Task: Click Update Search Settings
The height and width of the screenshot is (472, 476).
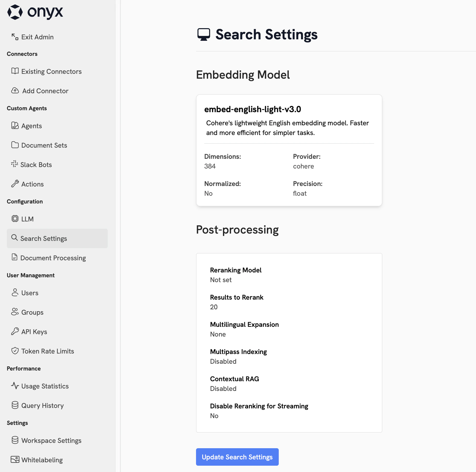Action: pyautogui.click(x=237, y=457)
